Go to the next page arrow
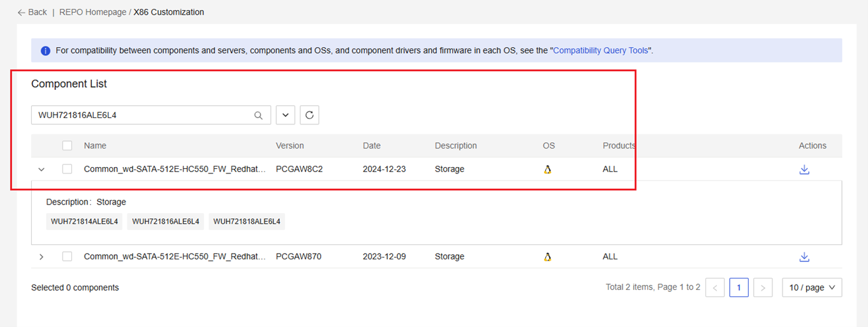The height and width of the screenshot is (327, 868). (x=763, y=287)
